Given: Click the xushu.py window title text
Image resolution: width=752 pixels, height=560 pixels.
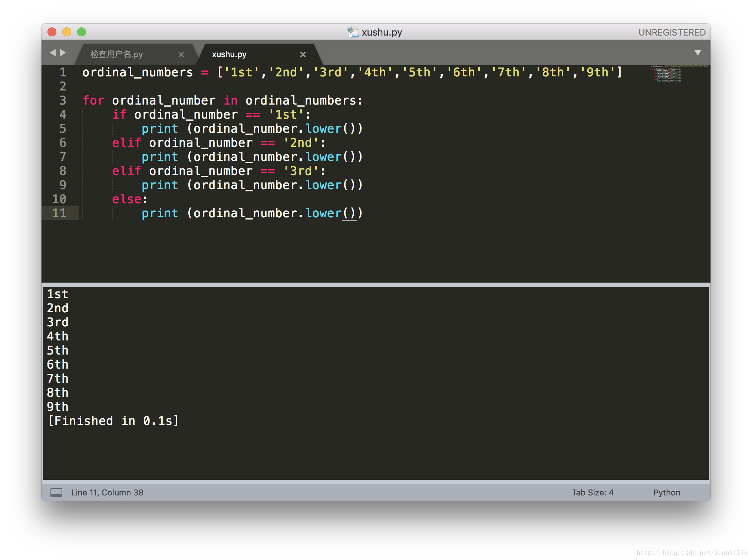Looking at the screenshot, I should [382, 32].
